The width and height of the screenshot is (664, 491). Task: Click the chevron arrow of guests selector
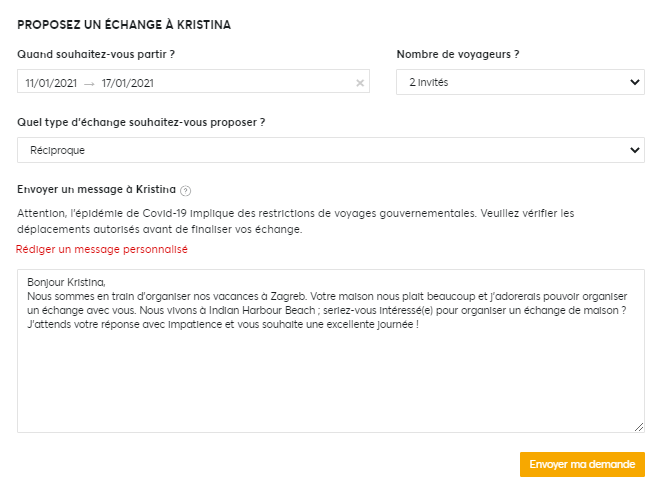point(634,82)
